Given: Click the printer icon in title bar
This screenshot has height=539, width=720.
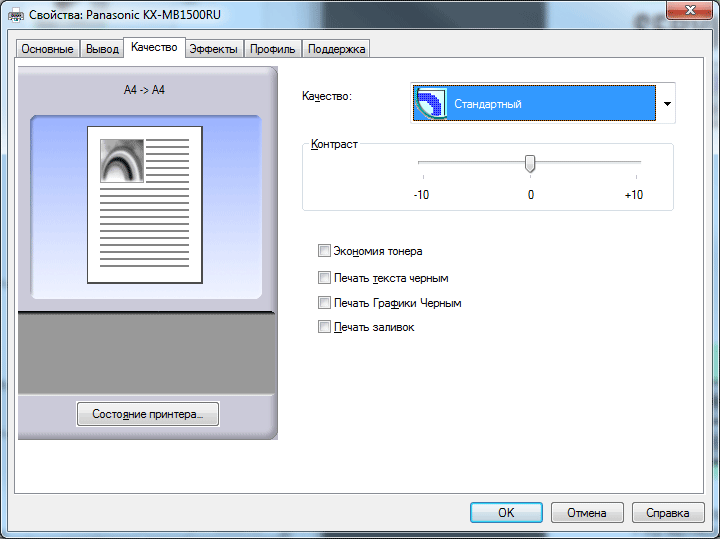Looking at the screenshot, I should [x=16, y=15].
